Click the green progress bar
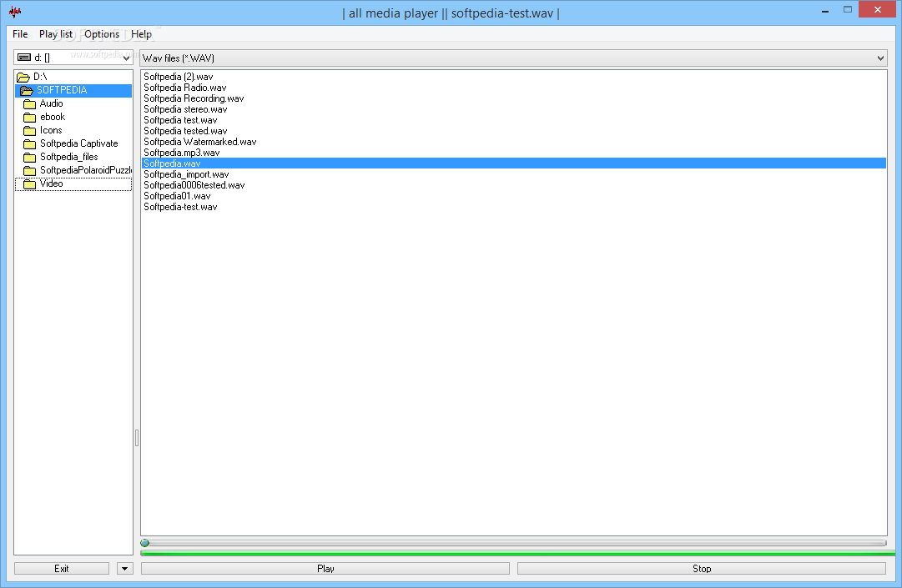902x588 pixels. [x=517, y=553]
